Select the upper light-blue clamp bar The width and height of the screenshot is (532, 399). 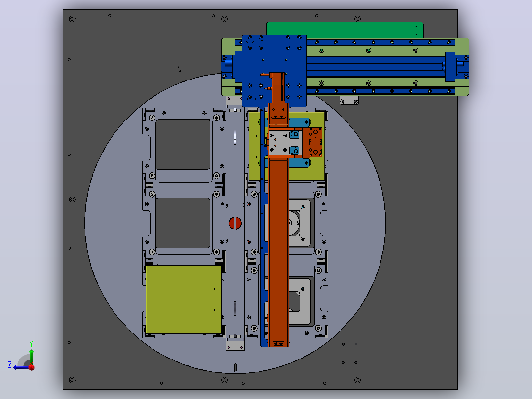click(299, 122)
